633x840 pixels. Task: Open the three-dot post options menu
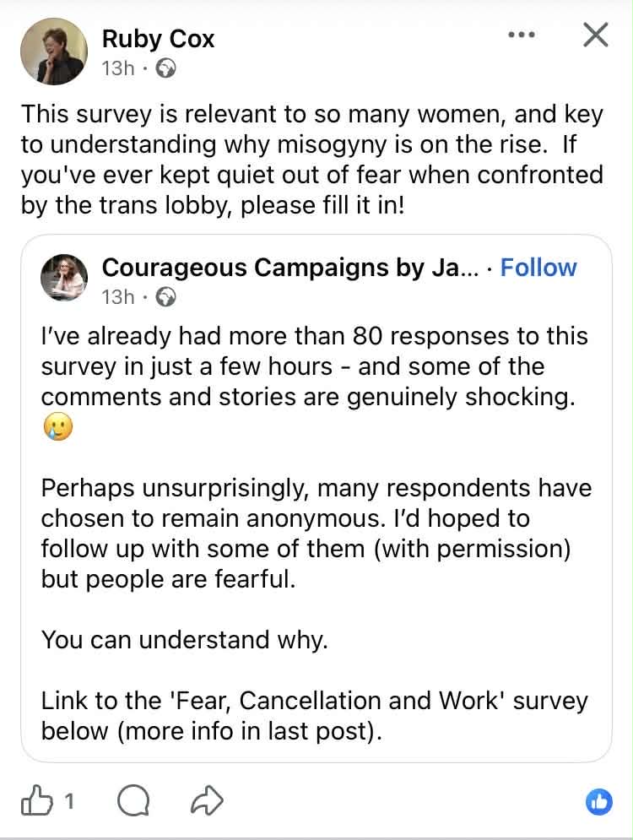tap(522, 35)
